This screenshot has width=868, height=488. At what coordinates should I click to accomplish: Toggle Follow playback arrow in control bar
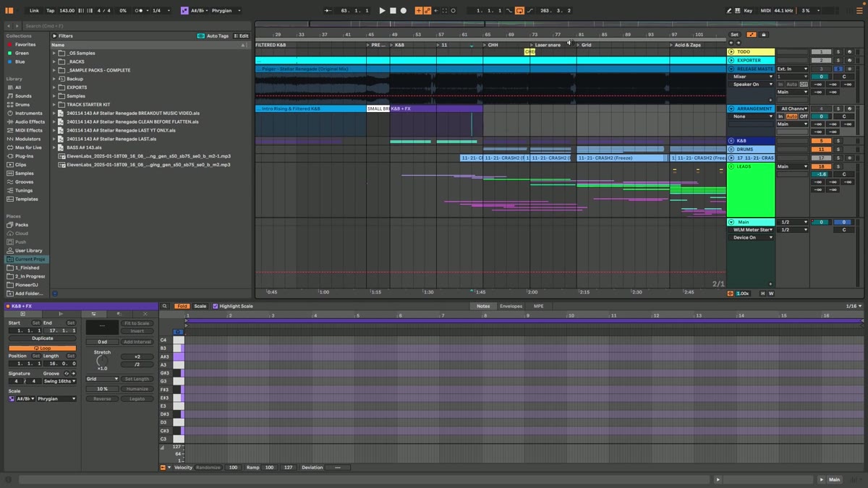coord(328,11)
